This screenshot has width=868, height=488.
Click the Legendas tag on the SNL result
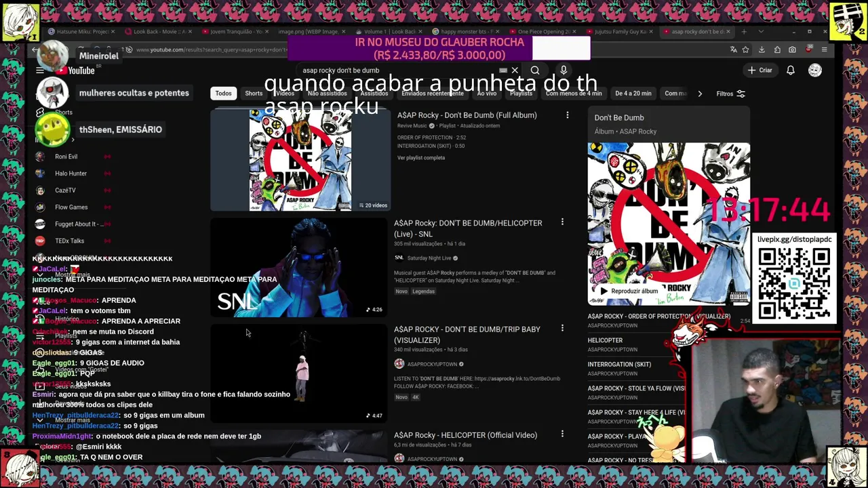click(x=424, y=291)
